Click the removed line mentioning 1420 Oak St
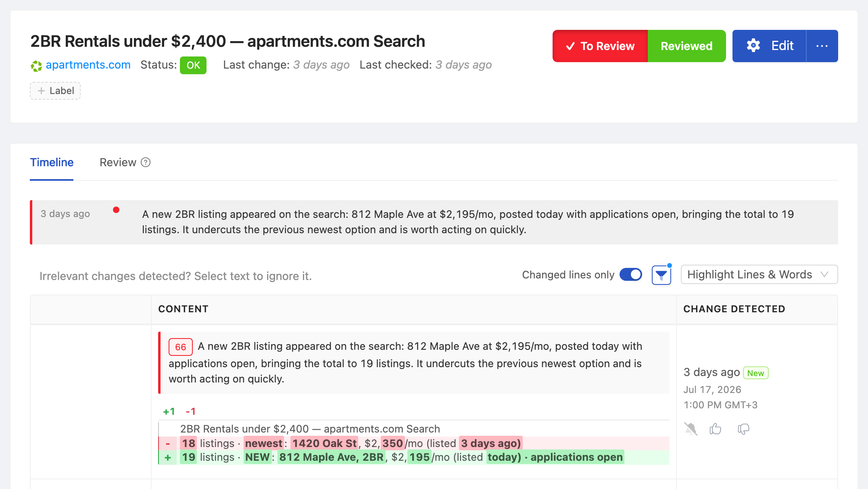Screen dimensions: 868x489 point(414,443)
